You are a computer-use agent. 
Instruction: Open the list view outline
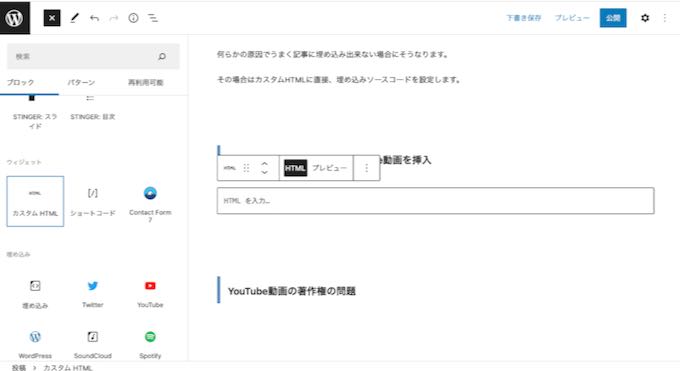pyautogui.click(x=153, y=18)
